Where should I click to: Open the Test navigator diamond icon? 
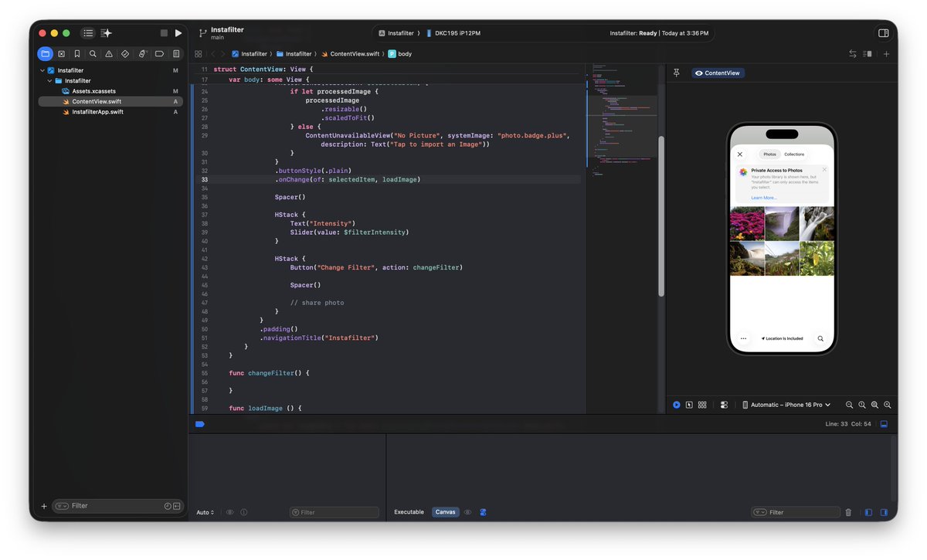tap(125, 54)
